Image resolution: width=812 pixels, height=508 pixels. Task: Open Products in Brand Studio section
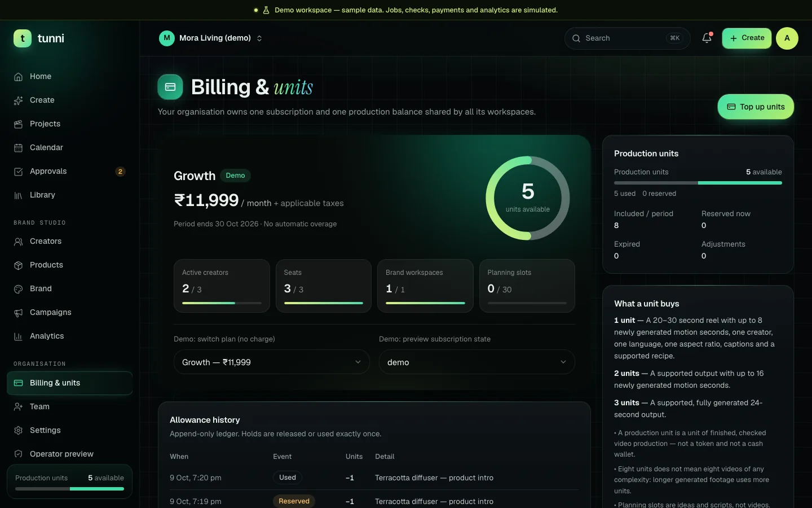pos(70,265)
